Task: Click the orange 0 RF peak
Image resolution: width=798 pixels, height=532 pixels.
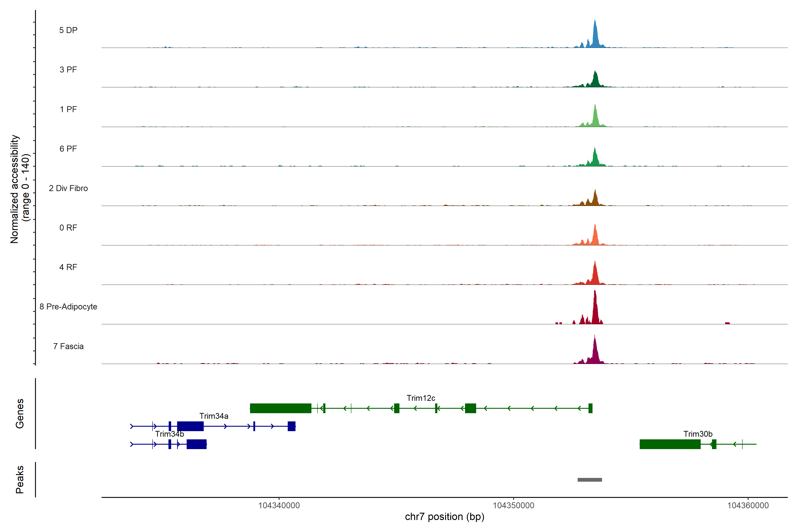Action: (595, 237)
